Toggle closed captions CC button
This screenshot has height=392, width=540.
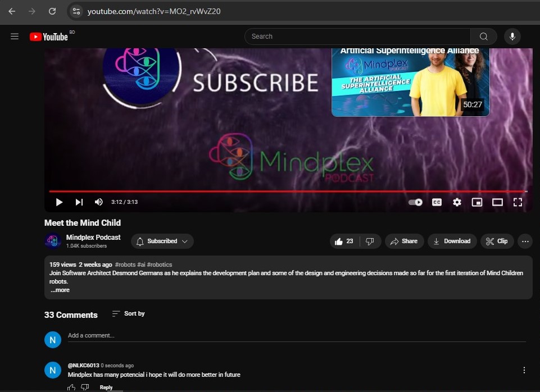point(437,202)
